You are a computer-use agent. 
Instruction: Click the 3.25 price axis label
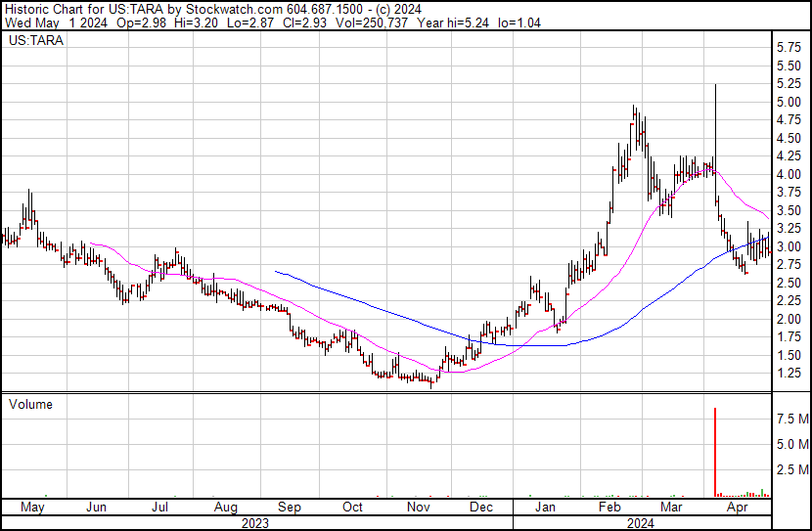click(789, 229)
